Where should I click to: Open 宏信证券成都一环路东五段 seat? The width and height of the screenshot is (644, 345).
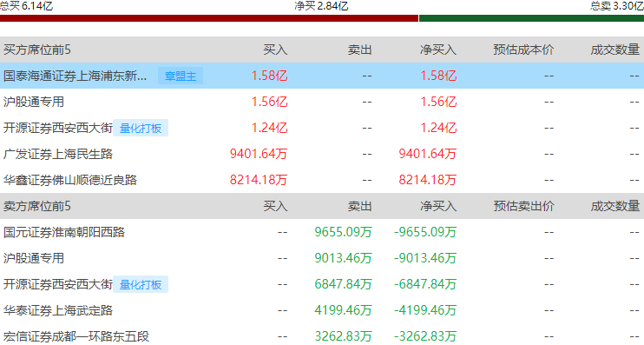click(76, 336)
